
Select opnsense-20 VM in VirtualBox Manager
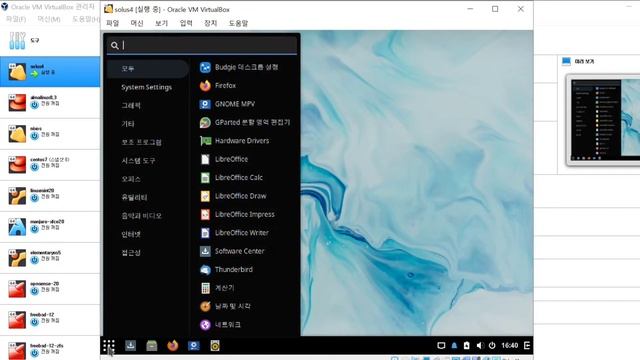[x=50, y=289]
